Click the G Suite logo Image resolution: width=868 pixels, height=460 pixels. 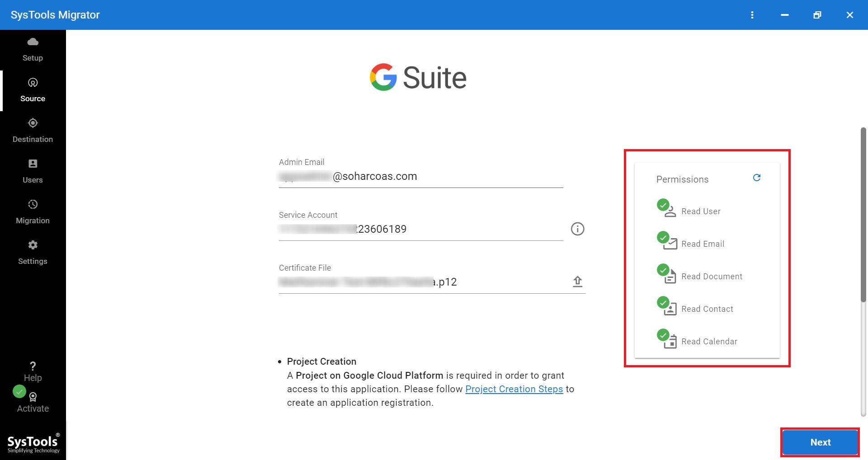[x=418, y=77]
